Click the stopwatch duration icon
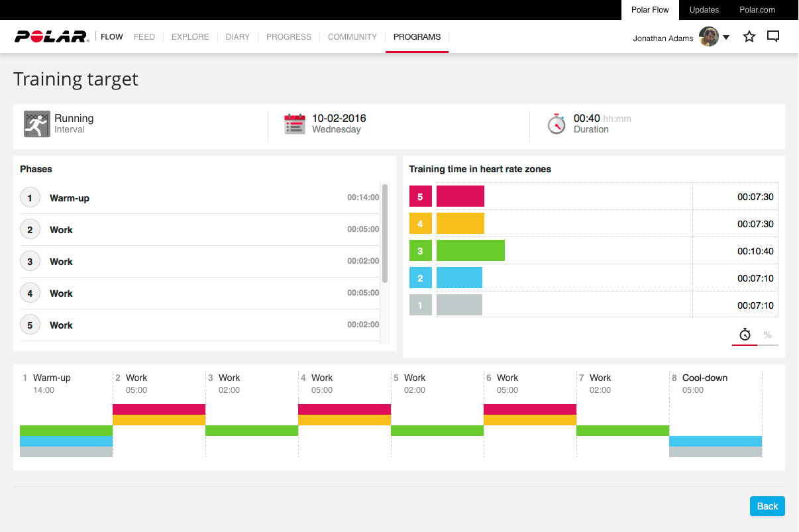 tap(557, 124)
